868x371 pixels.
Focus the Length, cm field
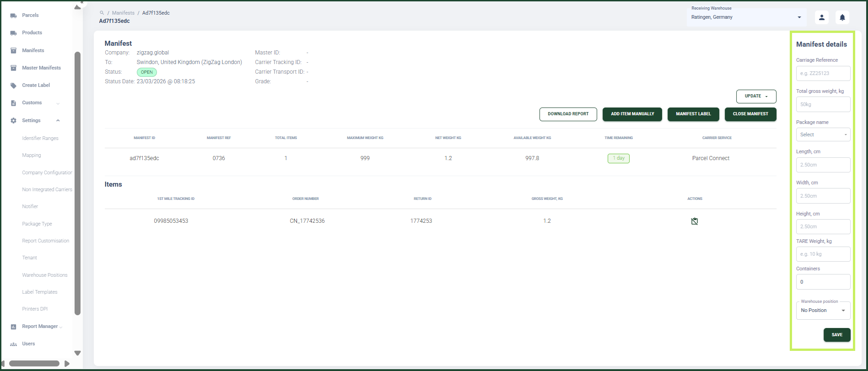pyautogui.click(x=823, y=165)
